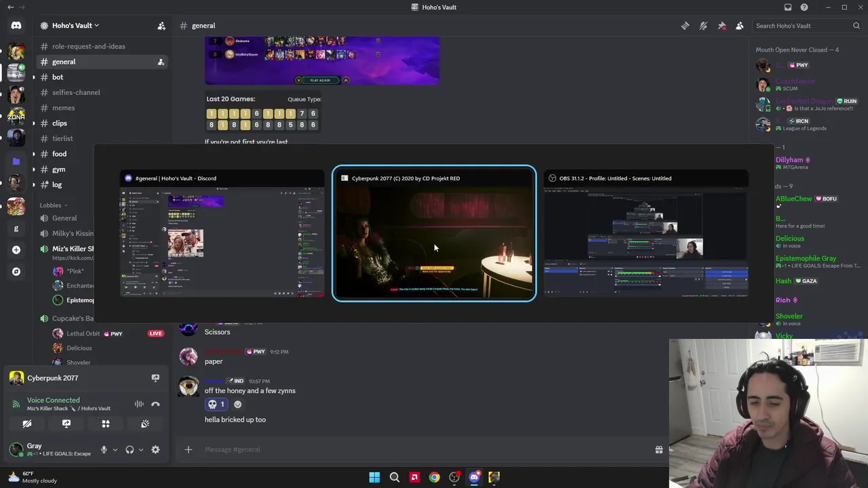
Task: Open User Settings gear icon
Action: coord(155,449)
